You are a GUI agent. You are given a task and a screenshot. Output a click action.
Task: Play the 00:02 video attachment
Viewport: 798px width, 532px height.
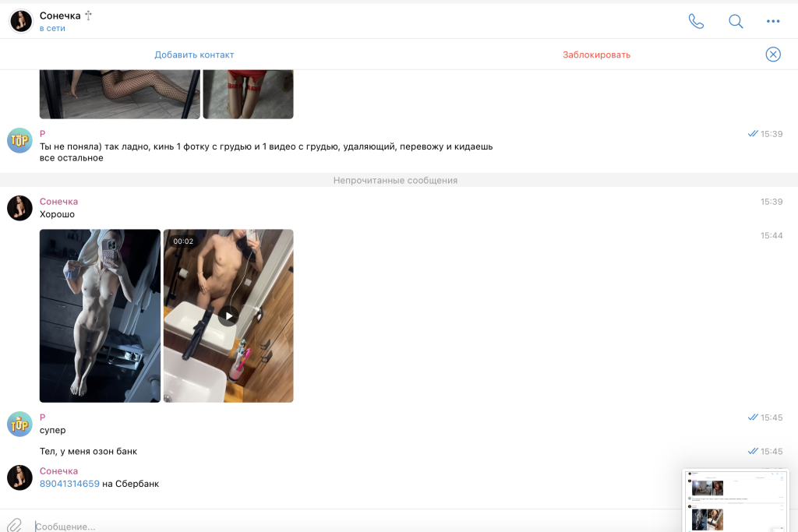click(x=228, y=315)
